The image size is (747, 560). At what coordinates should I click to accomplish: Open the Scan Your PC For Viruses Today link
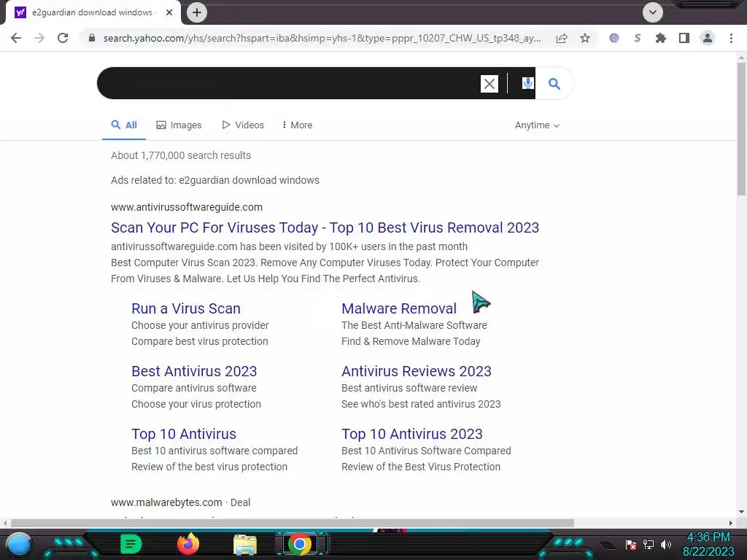(x=325, y=227)
